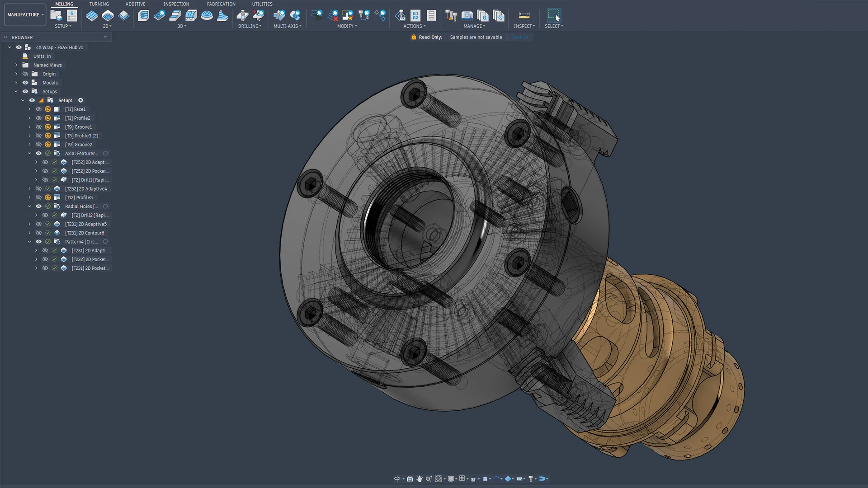The width and height of the screenshot is (868, 488).
Task: Open the MODIFY menu label
Action: tap(347, 26)
